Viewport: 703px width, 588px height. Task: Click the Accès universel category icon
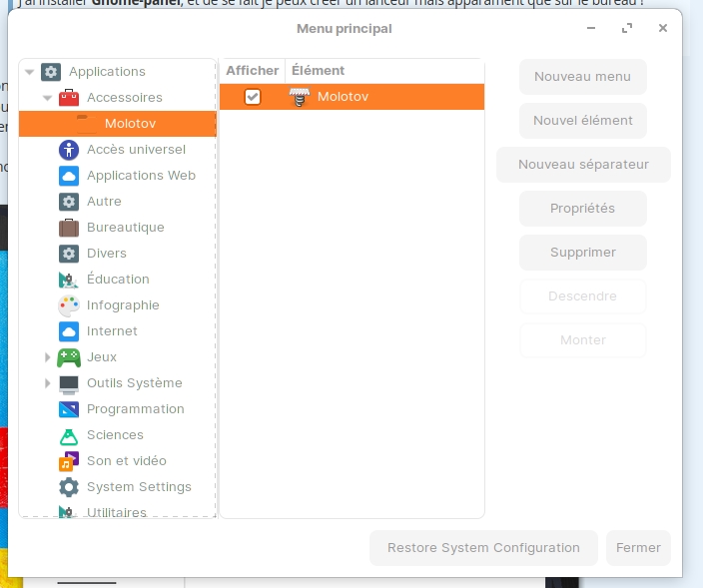click(x=69, y=150)
